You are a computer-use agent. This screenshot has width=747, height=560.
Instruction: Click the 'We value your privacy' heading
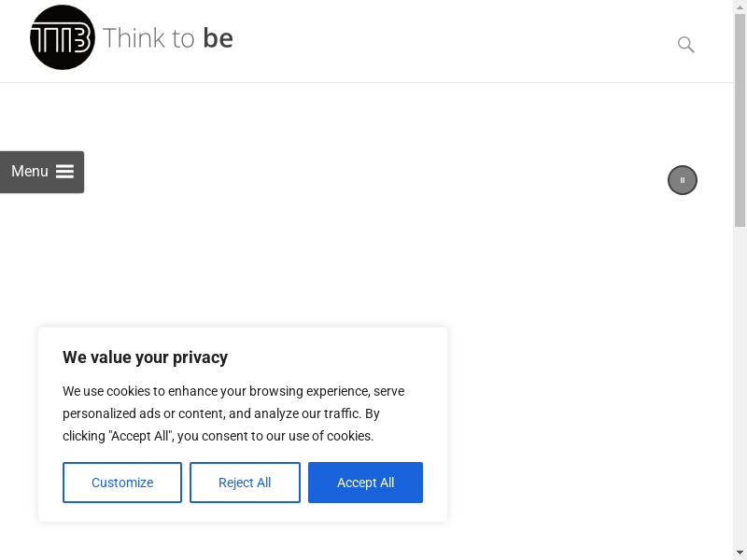click(x=145, y=357)
